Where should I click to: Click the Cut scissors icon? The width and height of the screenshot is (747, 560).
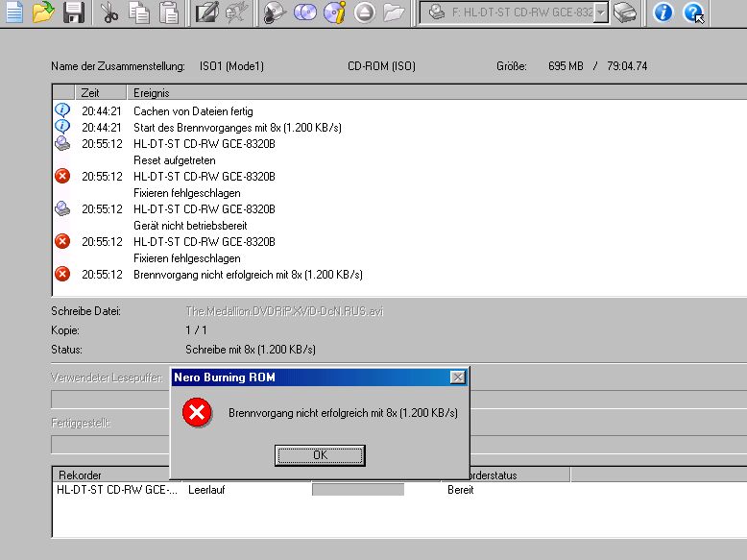click(109, 12)
